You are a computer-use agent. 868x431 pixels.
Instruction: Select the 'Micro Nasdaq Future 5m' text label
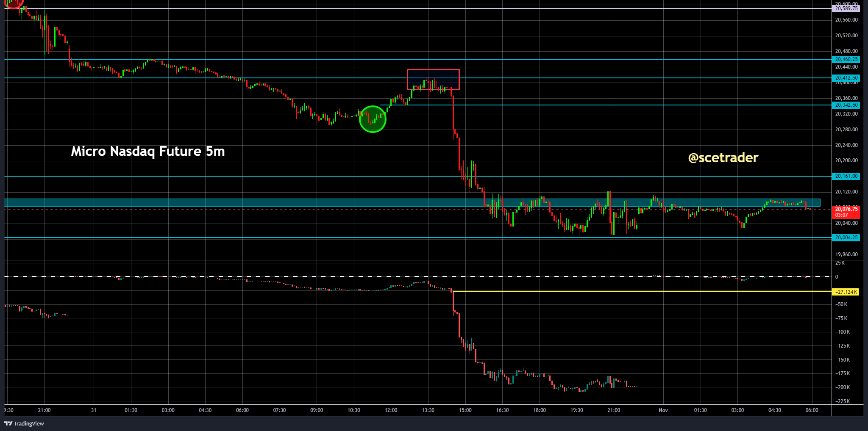tap(148, 151)
